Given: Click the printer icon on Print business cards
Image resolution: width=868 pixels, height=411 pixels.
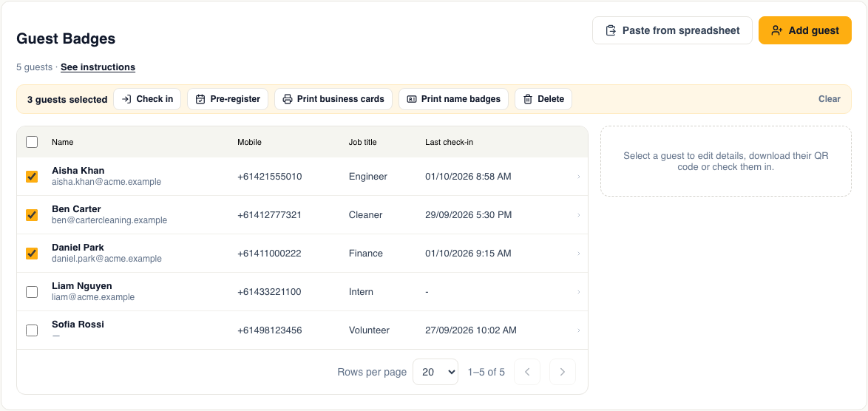Looking at the screenshot, I should tap(288, 99).
